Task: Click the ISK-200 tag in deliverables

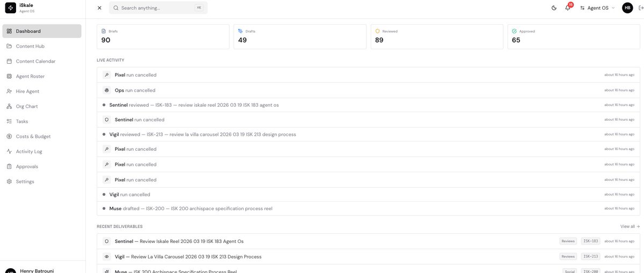Action: coord(590,271)
